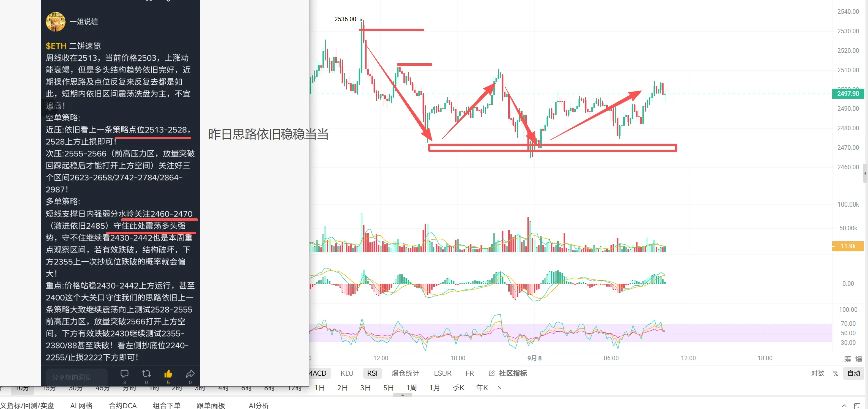Select the 1月 timeframe
The width and height of the screenshot is (868, 409).
(x=435, y=388)
